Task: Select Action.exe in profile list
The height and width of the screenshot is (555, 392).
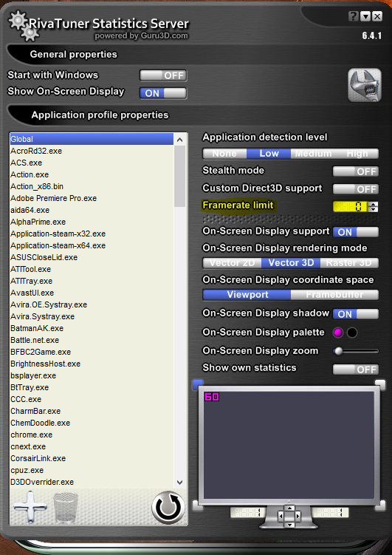Action: click(x=92, y=174)
